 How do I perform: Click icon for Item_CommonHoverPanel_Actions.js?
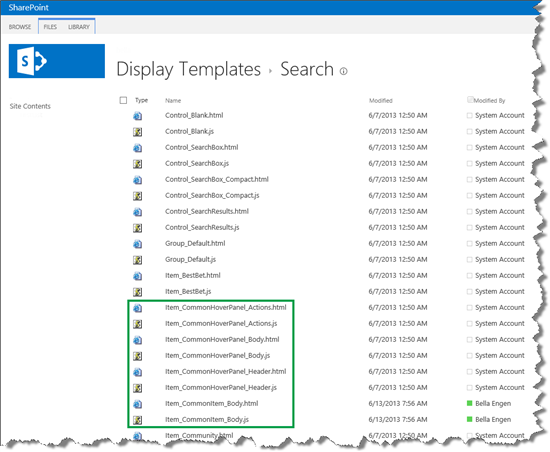138,324
